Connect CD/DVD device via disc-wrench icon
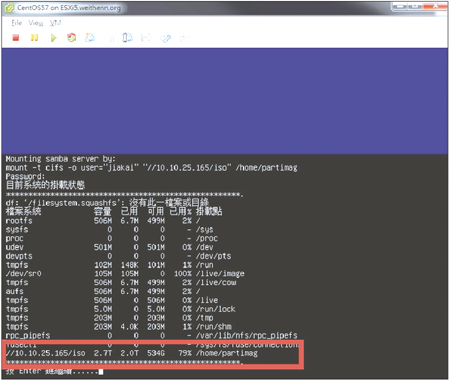Screen dimensions: 450x381 click(165, 38)
